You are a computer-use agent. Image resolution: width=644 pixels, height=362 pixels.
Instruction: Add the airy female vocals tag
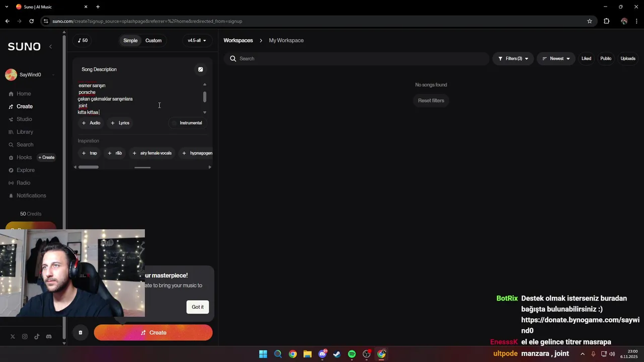[152, 153]
